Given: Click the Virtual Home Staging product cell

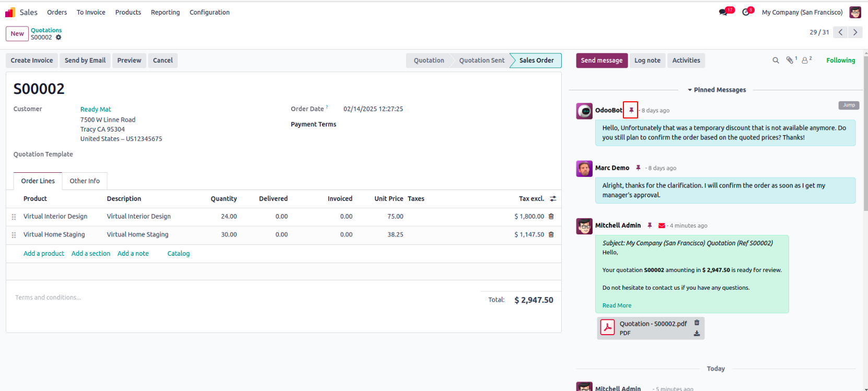Looking at the screenshot, I should click(x=54, y=235).
